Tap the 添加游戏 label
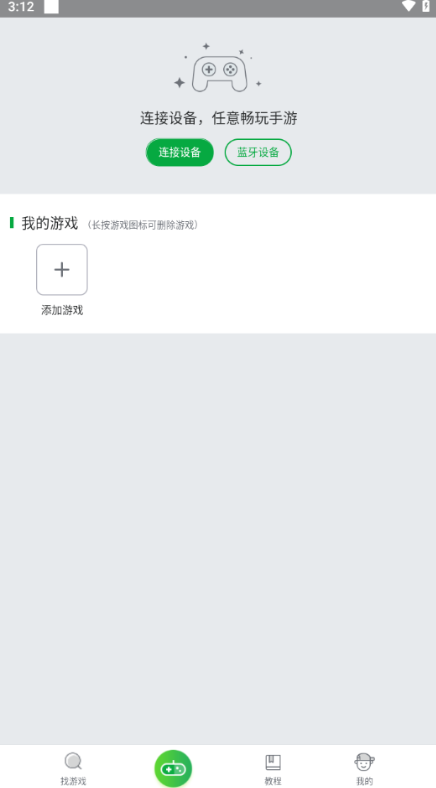This screenshot has width=436, height=788. [62, 310]
